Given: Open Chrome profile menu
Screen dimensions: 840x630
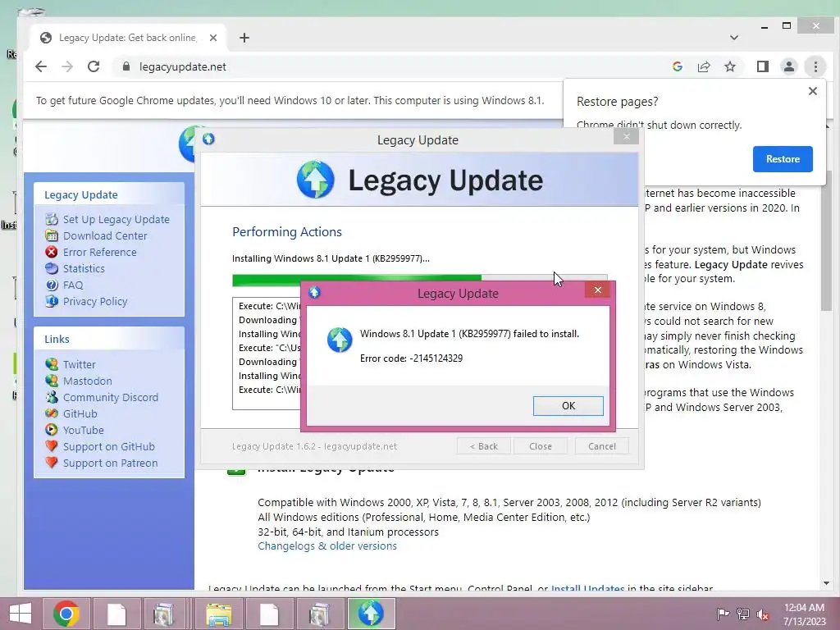Looking at the screenshot, I should coord(788,66).
